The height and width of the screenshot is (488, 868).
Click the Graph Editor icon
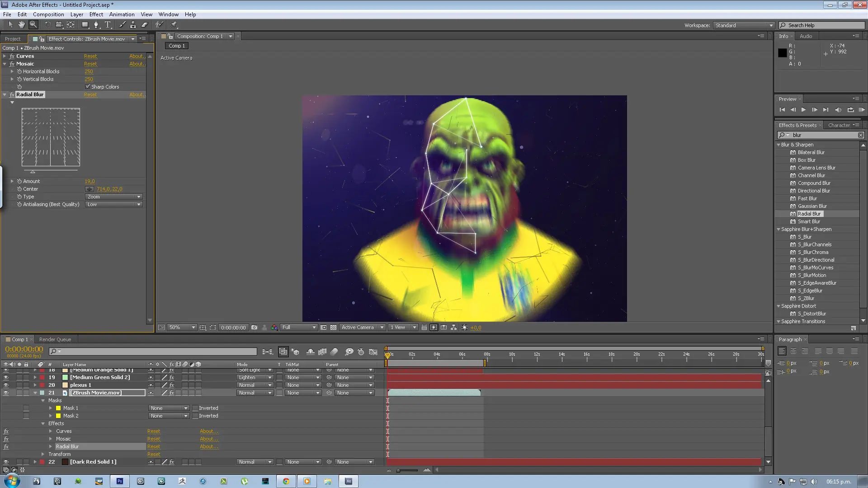373,352
